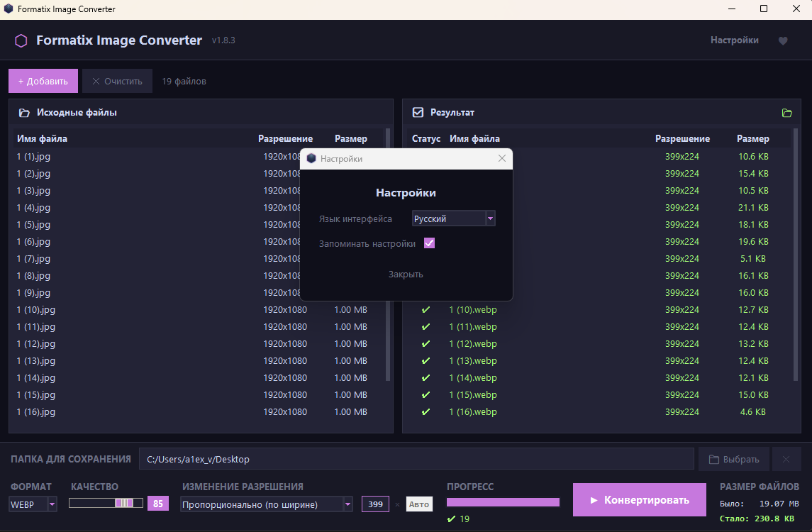Click the width field showing 399

pyautogui.click(x=375, y=504)
